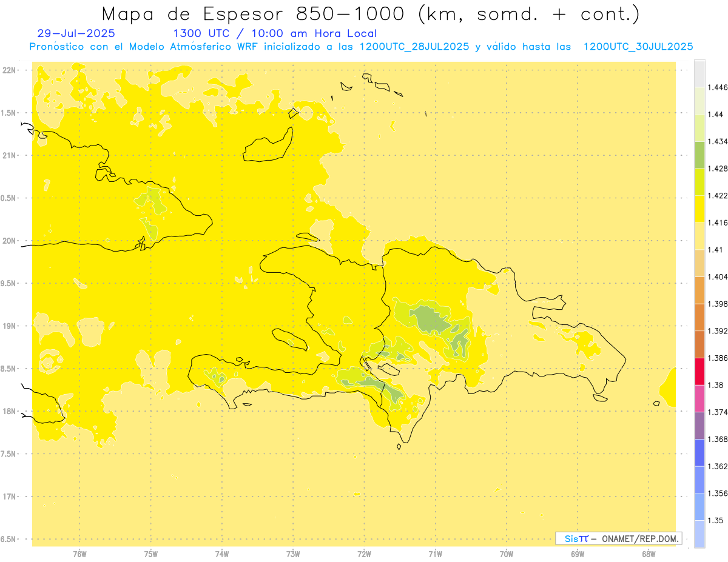The height and width of the screenshot is (562, 728).
Task: Click the colorbar value 1.434
Action: pyautogui.click(x=718, y=141)
